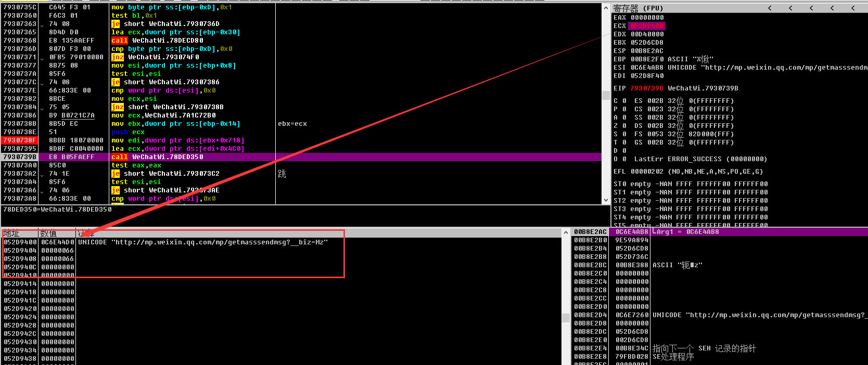The width and height of the screenshot is (868, 365).
Task: Select the EIP register value 7930739B
Action: click(647, 88)
